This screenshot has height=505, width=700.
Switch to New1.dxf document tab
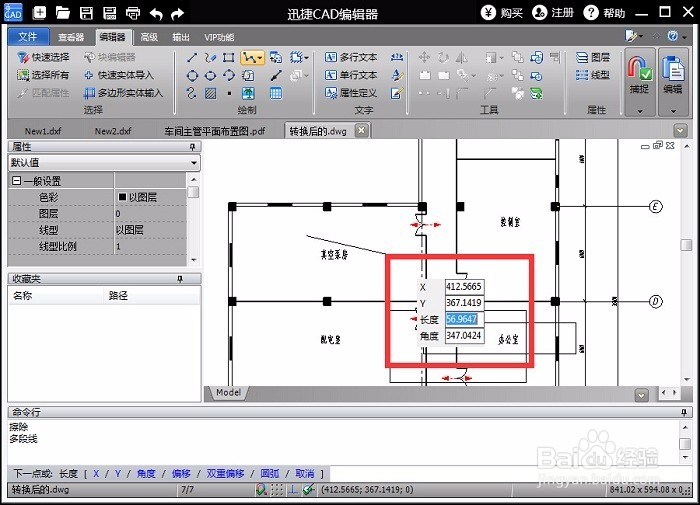click(43, 131)
